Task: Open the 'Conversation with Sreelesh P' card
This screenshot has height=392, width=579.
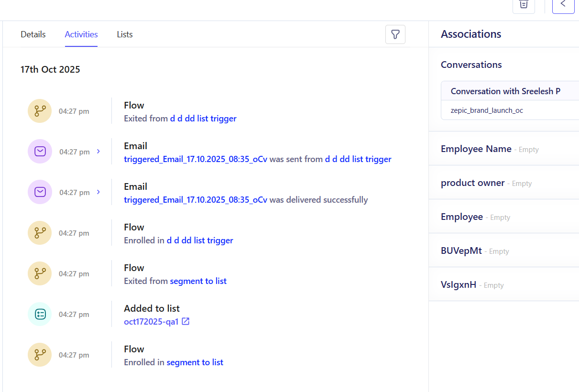Action: coord(505,91)
